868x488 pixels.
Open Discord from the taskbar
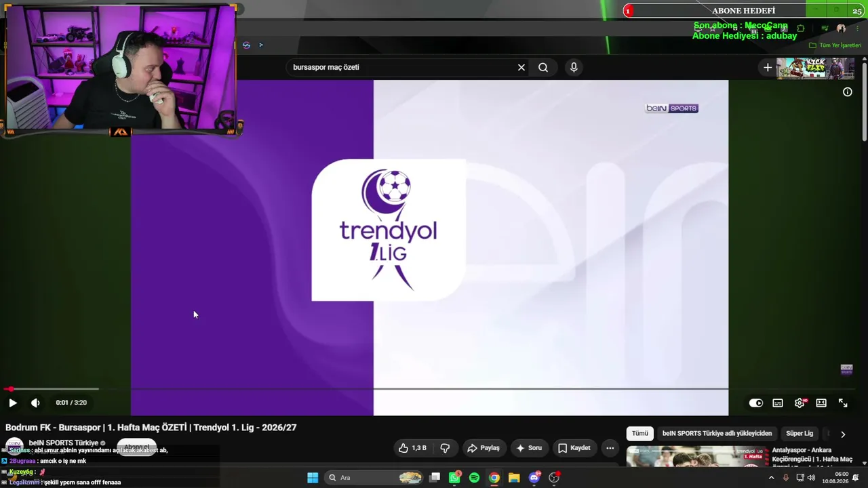(534, 478)
